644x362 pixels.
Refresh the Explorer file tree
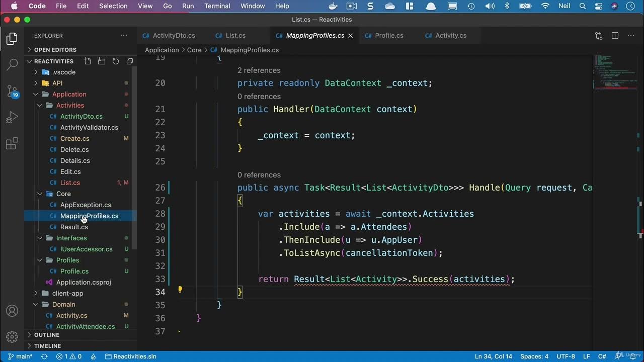116,61
